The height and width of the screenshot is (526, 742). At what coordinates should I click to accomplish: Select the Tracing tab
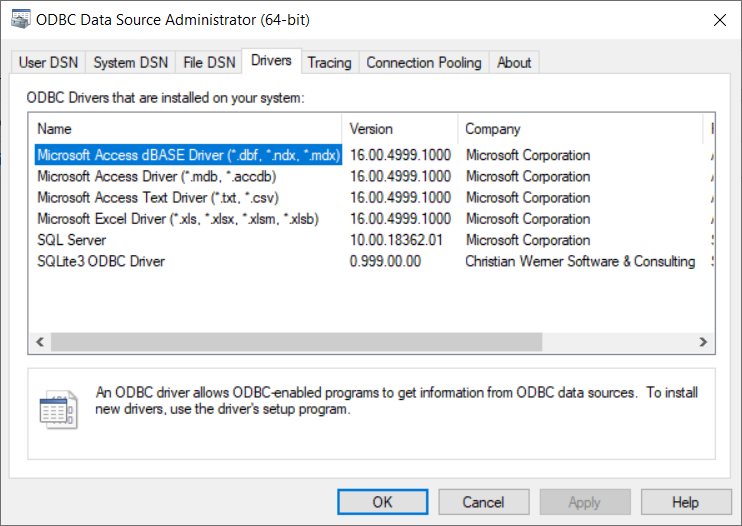pos(329,62)
